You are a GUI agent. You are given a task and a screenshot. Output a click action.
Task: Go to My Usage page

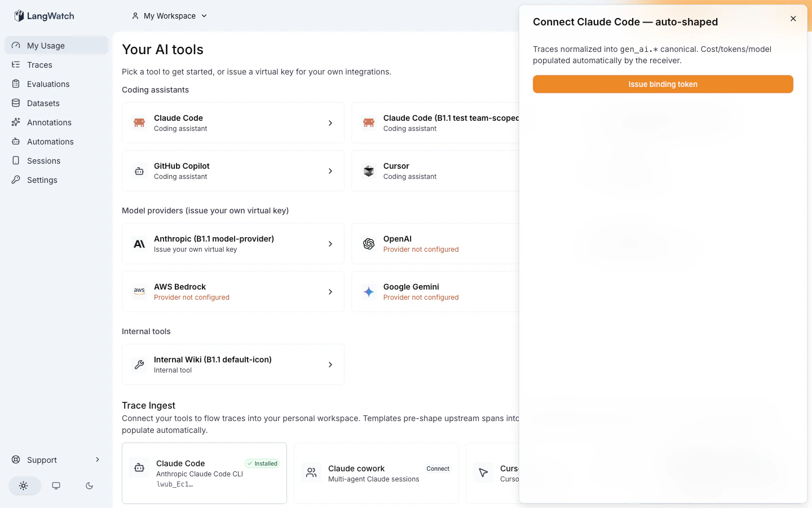pyautogui.click(x=56, y=46)
